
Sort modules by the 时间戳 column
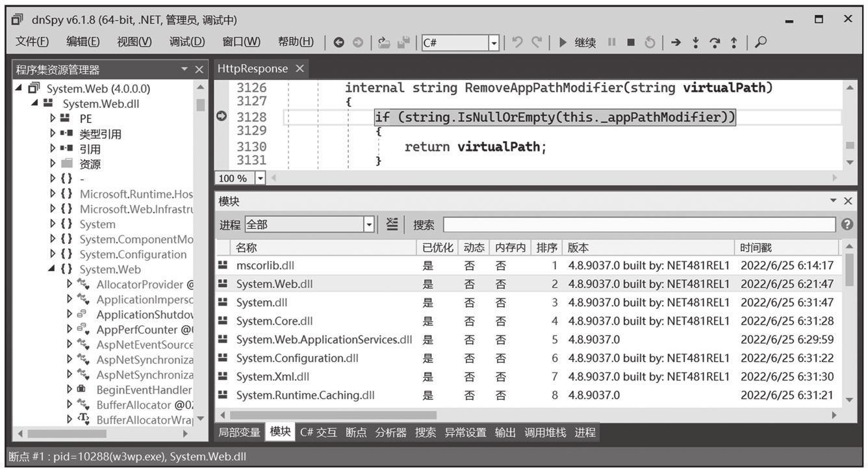787,248
